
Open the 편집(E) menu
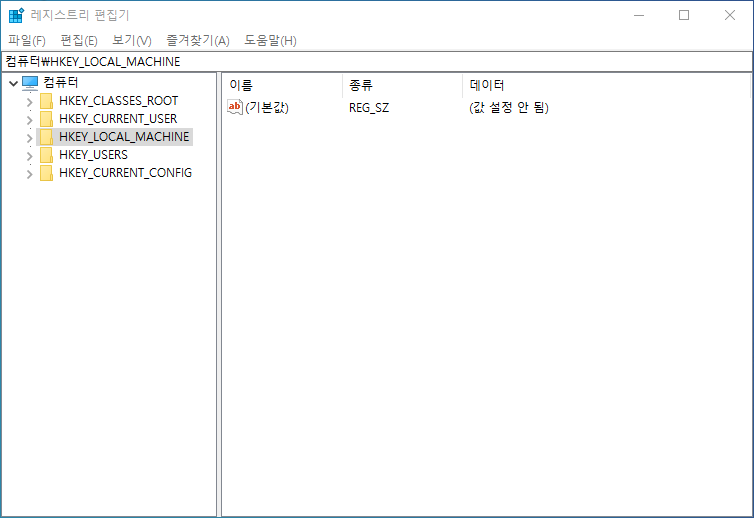[x=79, y=40]
